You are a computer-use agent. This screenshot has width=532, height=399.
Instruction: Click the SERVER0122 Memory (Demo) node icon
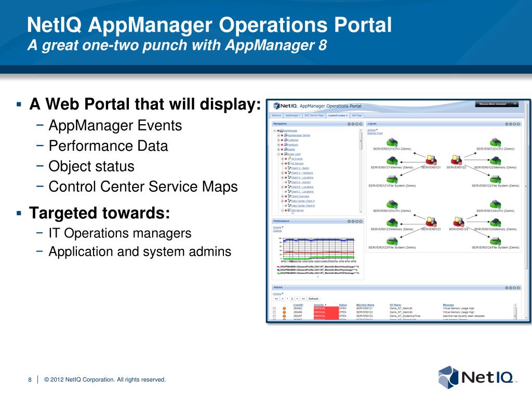[495, 161]
